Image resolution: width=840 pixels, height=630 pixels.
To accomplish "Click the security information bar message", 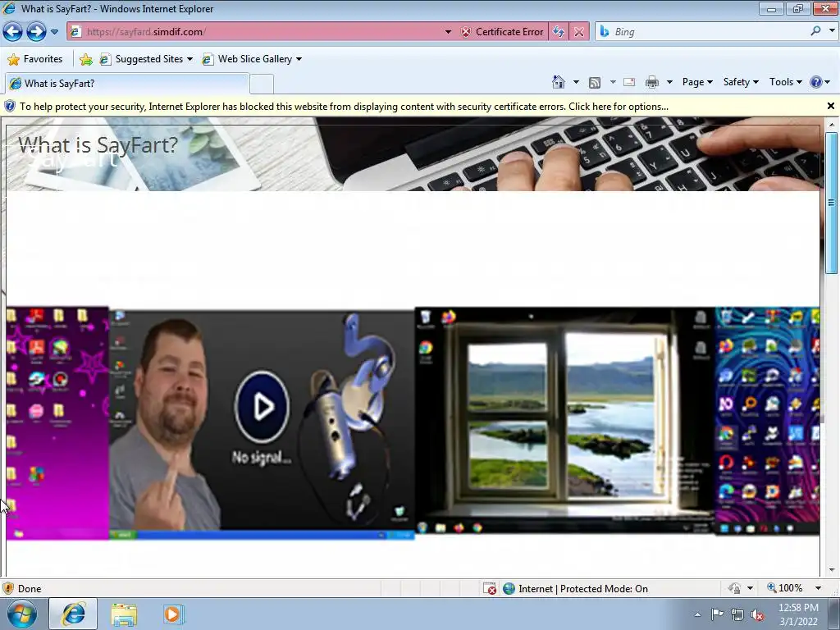I will pos(344,107).
